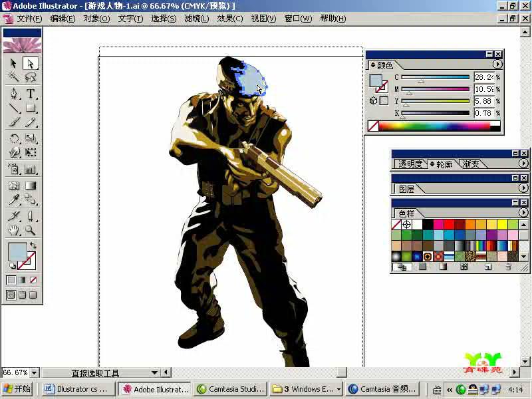Viewport: 532px width, 399px height.
Task: Open the 编辑 menu
Action: 63,19
